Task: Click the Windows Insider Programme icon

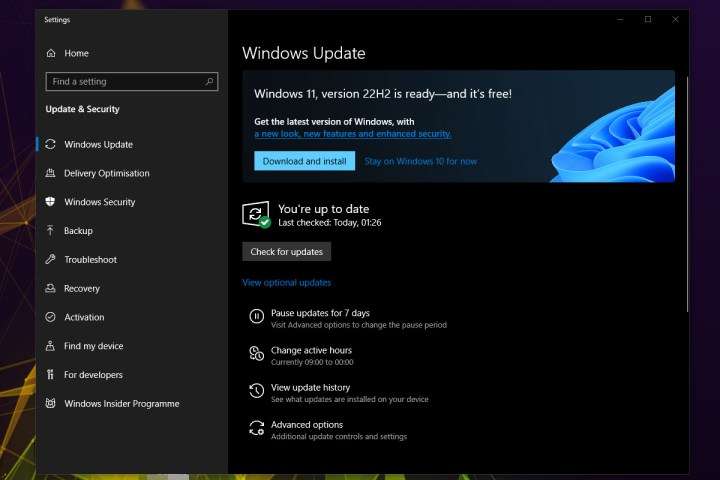Action: (x=51, y=403)
